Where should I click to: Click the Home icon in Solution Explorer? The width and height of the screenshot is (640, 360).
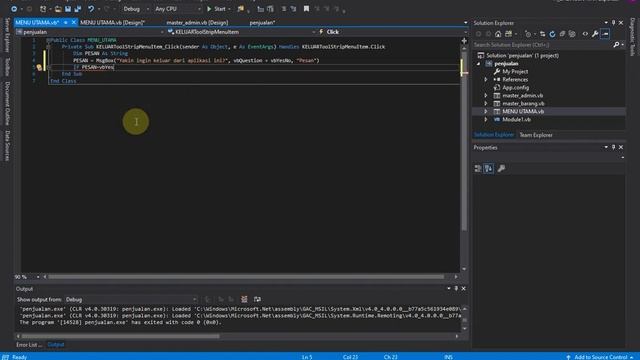click(x=498, y=34)
